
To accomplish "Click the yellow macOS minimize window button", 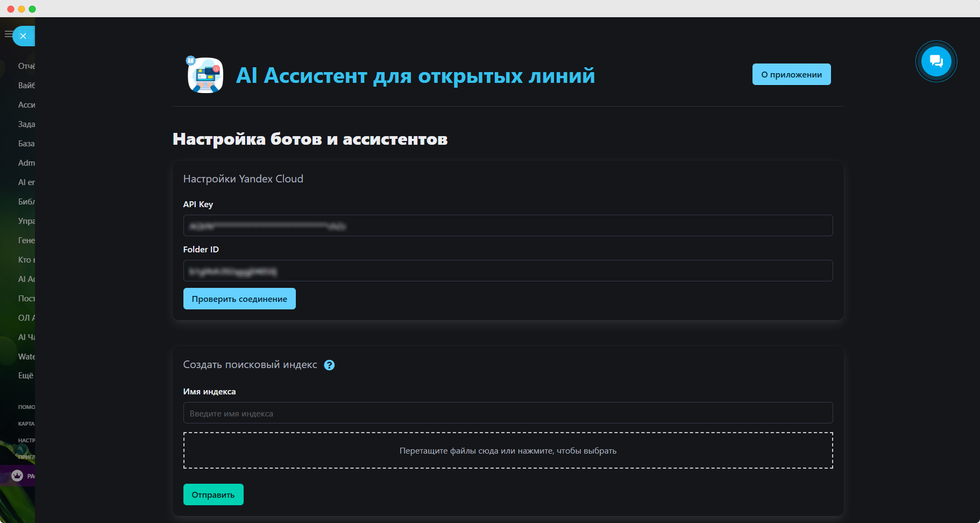I will 22,9.
